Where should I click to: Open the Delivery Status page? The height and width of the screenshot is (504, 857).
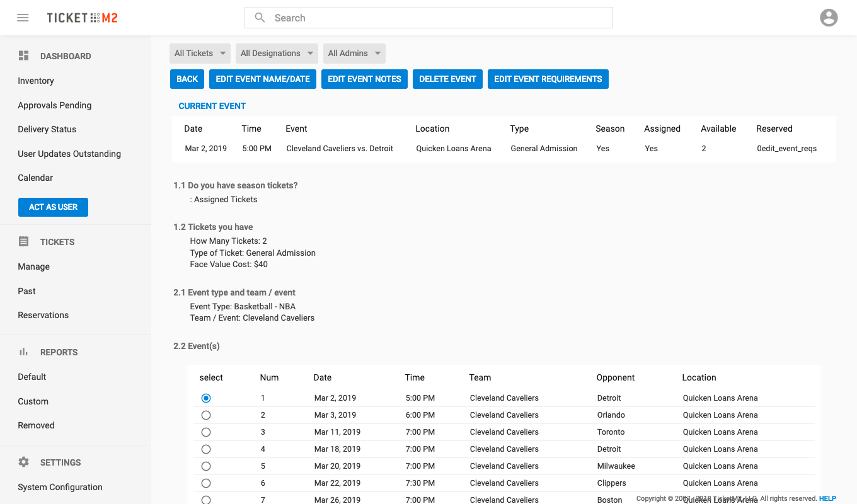pyautogui.click(x=47, y=129)
